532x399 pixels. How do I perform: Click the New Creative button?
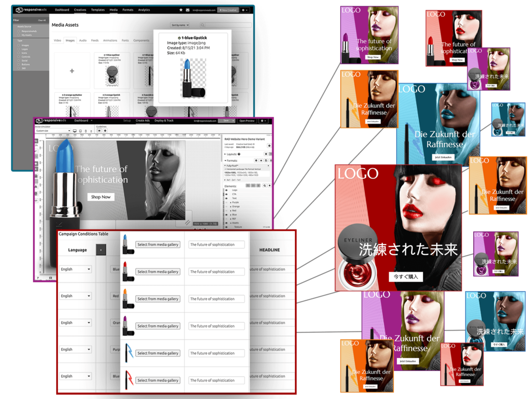coord(228,10)
